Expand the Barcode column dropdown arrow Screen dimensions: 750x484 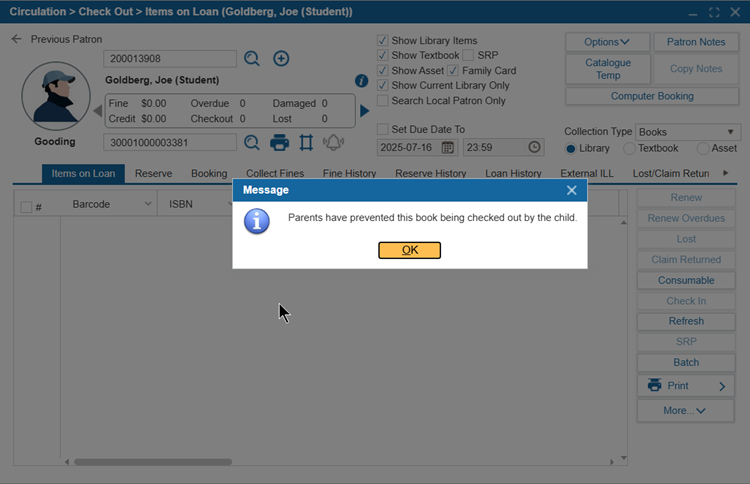[x=148, y=204]
